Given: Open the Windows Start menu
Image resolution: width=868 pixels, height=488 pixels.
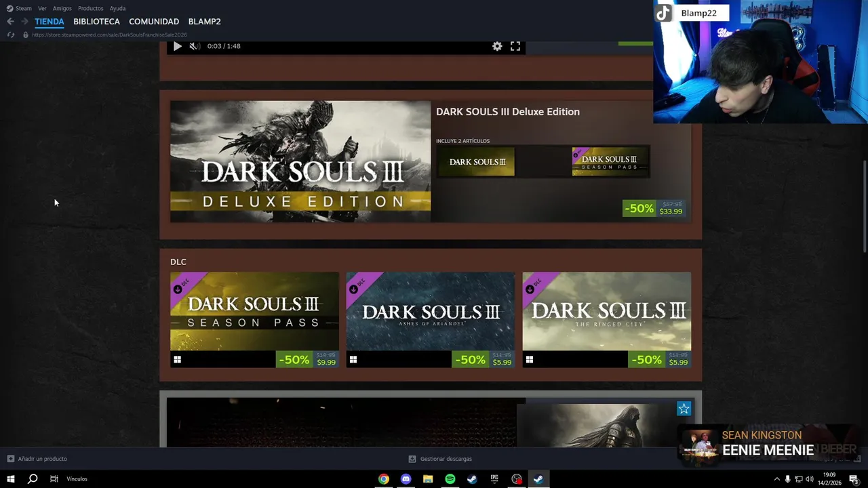Looking at the screenshot, I should pos(11,479).
